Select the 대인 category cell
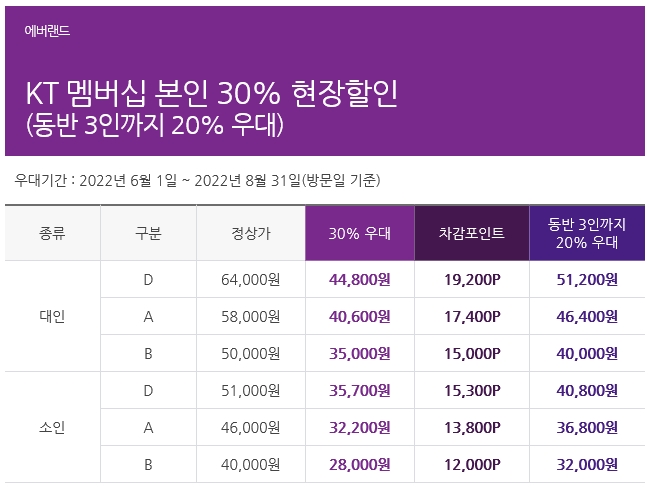649x487 pixels. [52, 317]
